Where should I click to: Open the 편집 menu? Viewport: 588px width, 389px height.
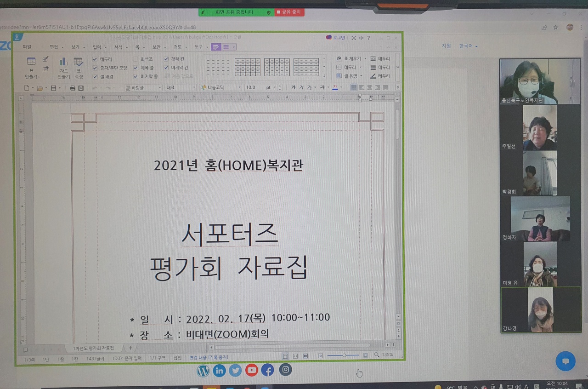54,47
